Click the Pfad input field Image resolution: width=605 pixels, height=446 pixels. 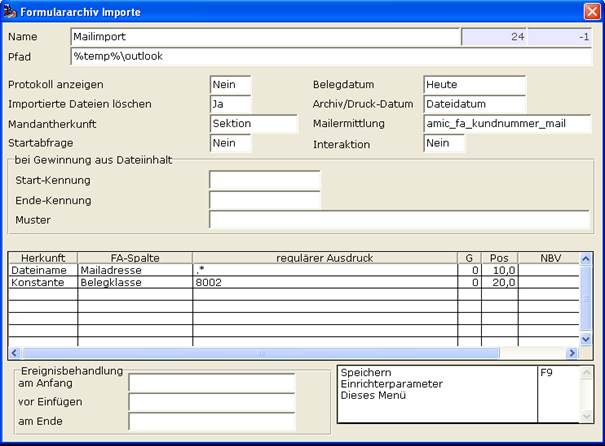point(331,57)
